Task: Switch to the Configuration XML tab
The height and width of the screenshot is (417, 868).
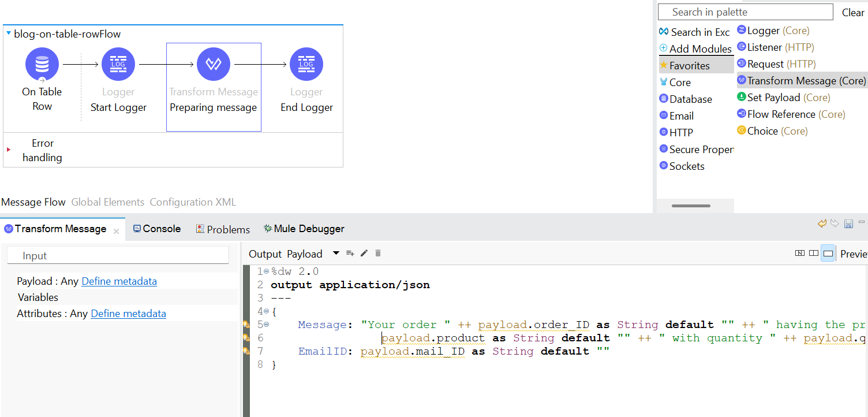Action: pyautogui.click(x=193, y=202)
